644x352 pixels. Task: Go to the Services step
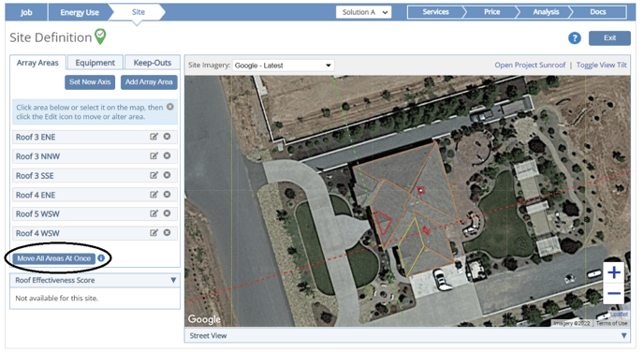[435, 12]
